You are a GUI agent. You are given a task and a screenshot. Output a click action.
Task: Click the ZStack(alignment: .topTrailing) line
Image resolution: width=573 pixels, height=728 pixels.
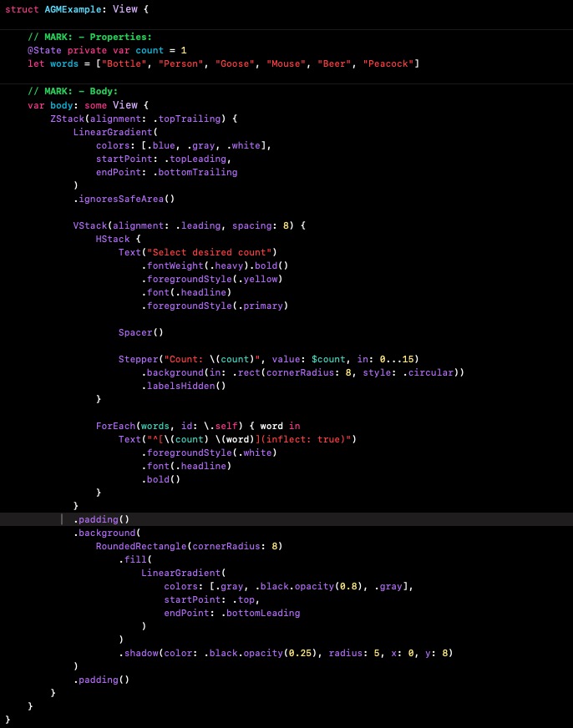point(144,119)
